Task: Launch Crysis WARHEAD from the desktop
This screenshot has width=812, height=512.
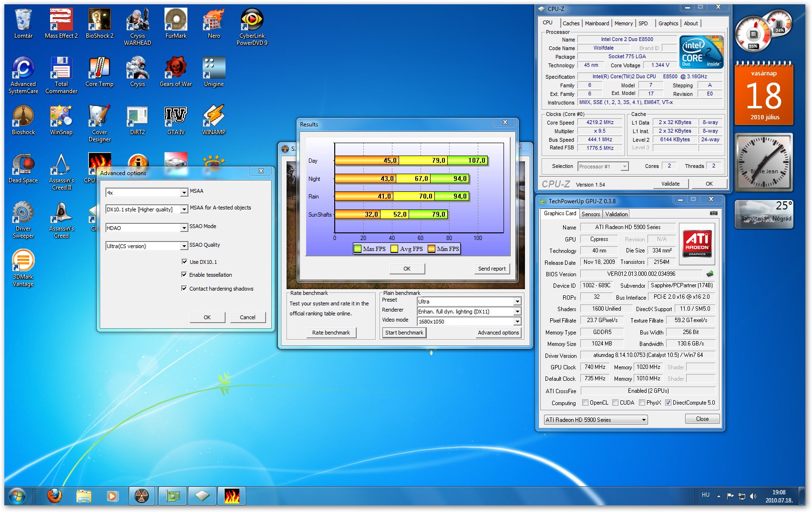Action: point(137,27)
